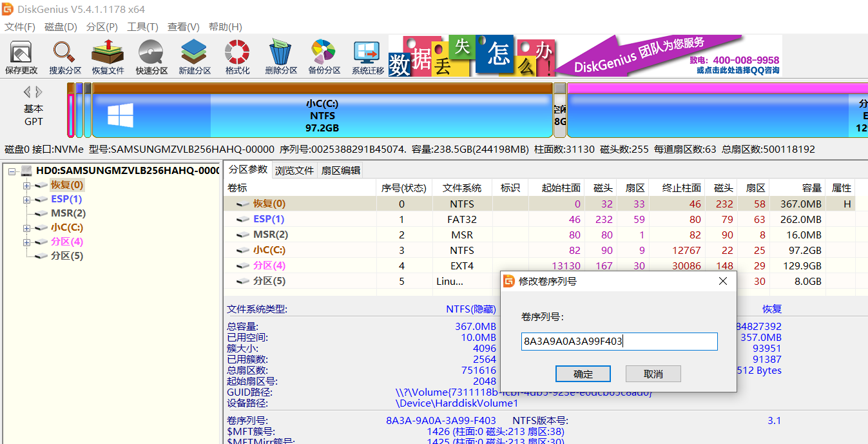Open the 搜索分区 search partition tool

click(65, 57)
